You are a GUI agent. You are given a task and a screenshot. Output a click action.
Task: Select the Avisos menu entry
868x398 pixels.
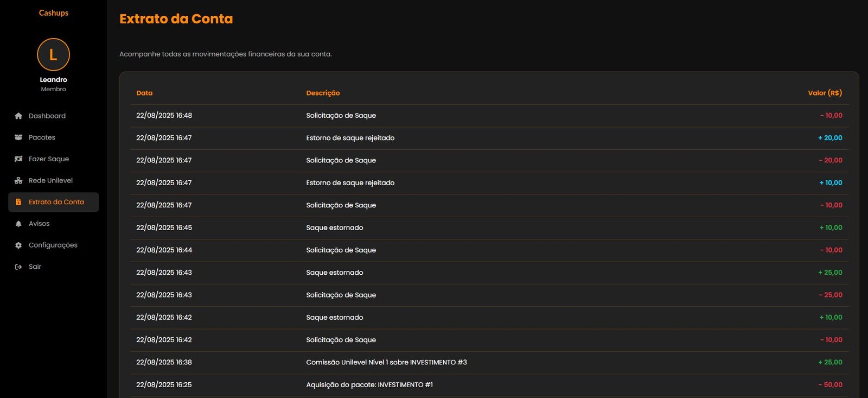[x=39, y=224]
